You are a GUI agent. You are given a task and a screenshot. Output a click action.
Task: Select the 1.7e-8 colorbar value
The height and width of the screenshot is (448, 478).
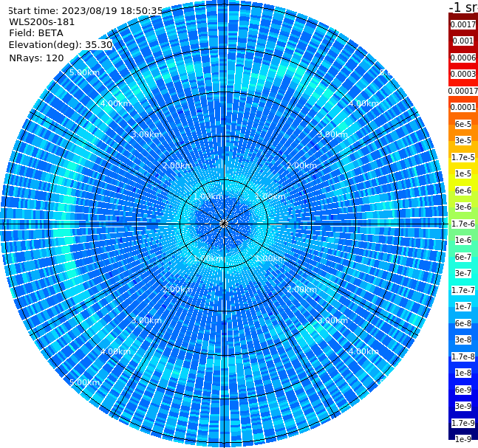click(463, 356)
